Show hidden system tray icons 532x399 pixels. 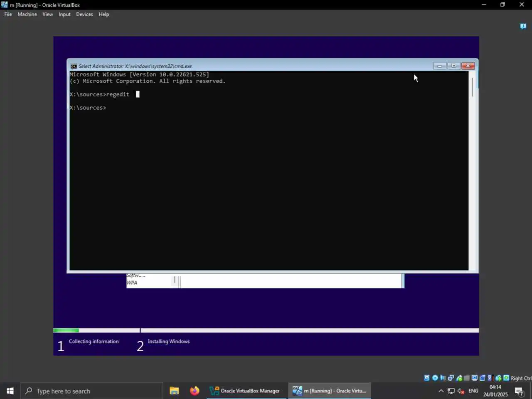[441, 391]
